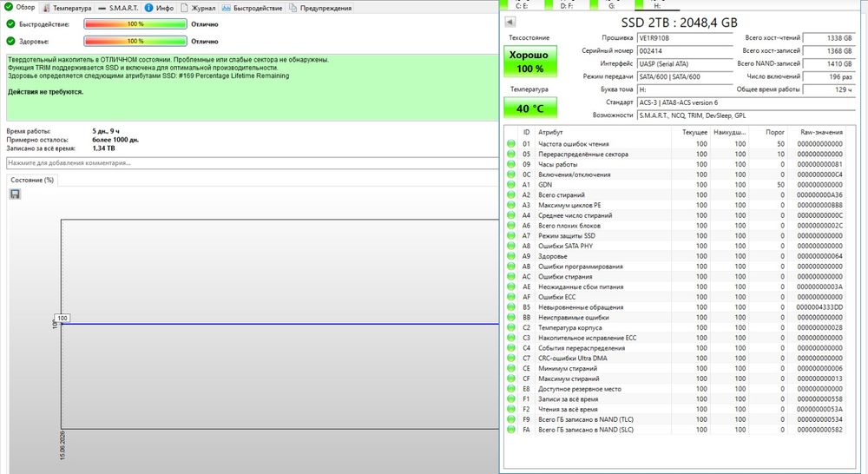Image resolution: width=868 pixels, height=474 pixels.
Task: Click the Прошивка field VE1R910B
Action: 685,38
